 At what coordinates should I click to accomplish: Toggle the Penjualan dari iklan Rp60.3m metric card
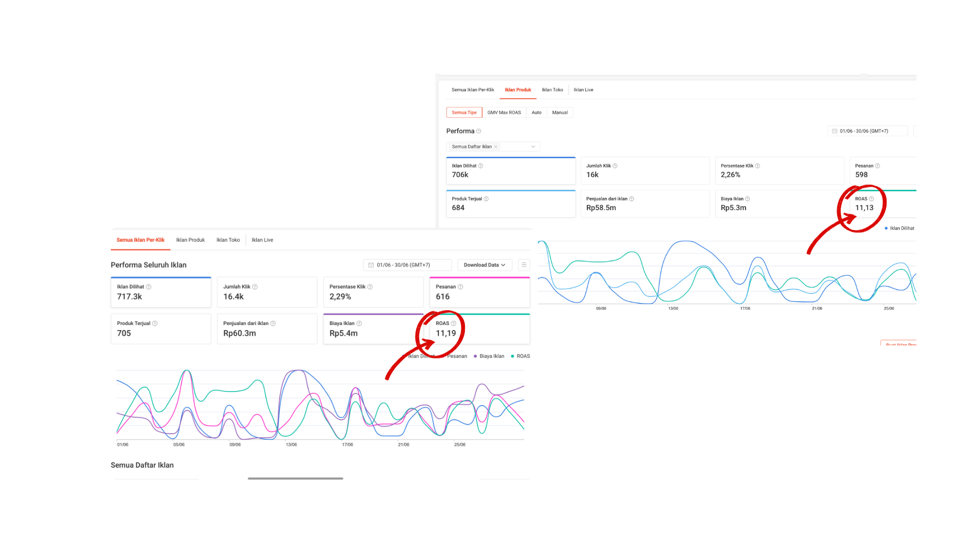[x=267, y=329]
